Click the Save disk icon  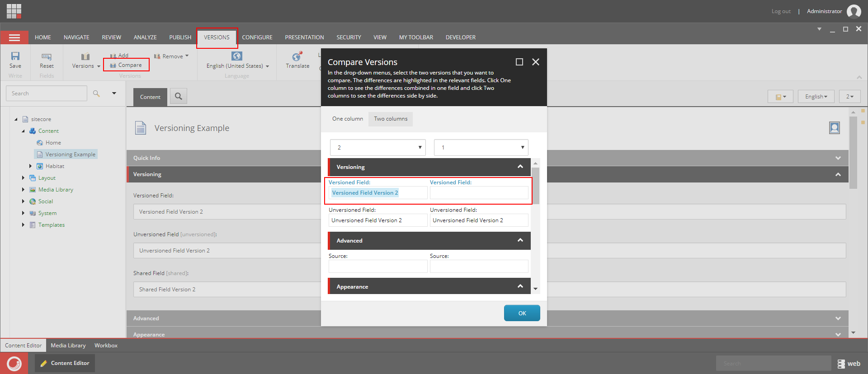15,56
